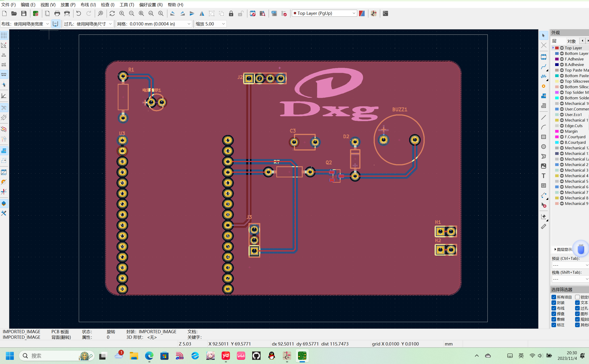The width and height of the screenshot is (589, 364).
Task: Toggle visibility of F.Courtyard layer
Action: click(x=562, y=137)
